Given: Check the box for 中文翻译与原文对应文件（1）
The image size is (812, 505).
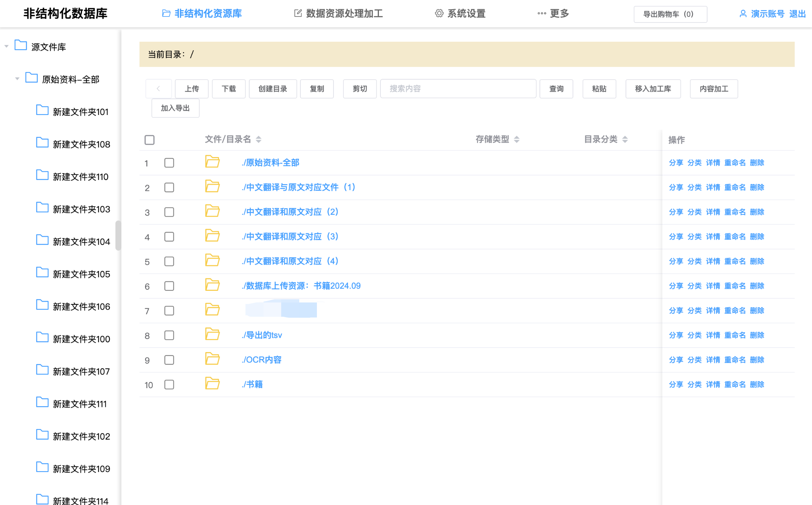Looking at the screenshot, I should pos(169,187).
